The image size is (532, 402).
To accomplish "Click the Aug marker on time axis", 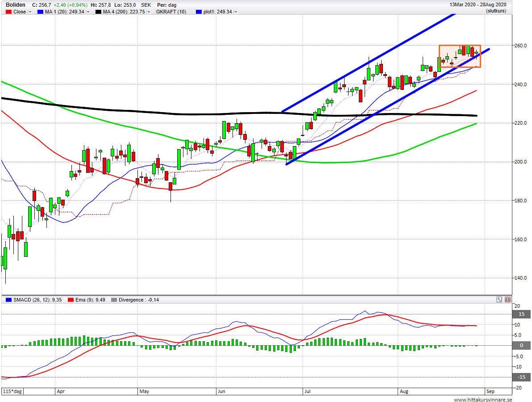I will pos(404,391).
